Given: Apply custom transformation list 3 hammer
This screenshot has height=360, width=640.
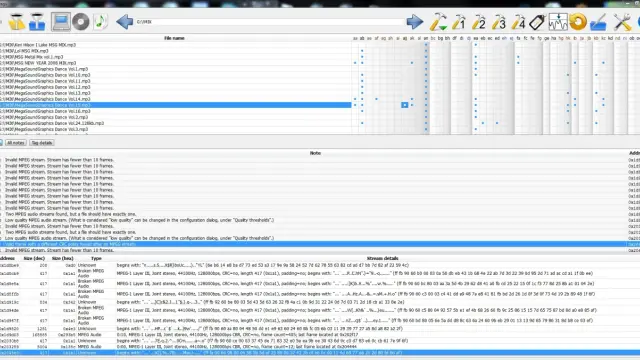Looking at the screenshot, I should tap(498, 22).
